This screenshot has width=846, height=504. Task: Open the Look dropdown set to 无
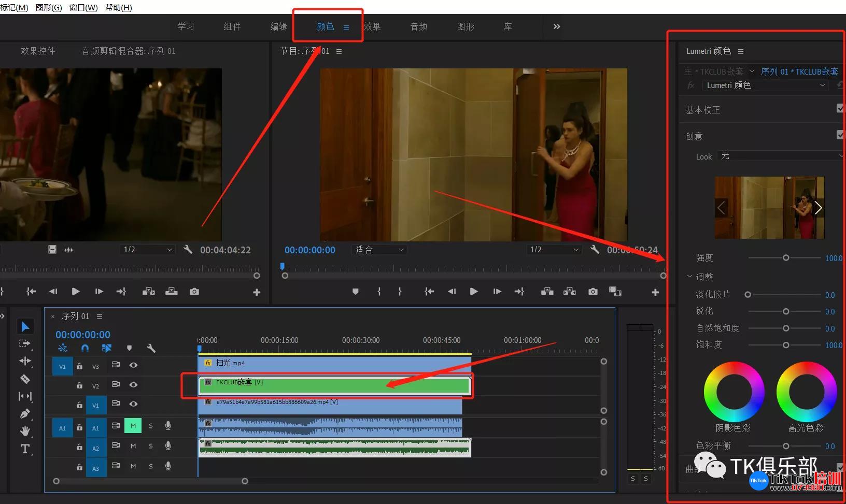click(x=781, y=156)
